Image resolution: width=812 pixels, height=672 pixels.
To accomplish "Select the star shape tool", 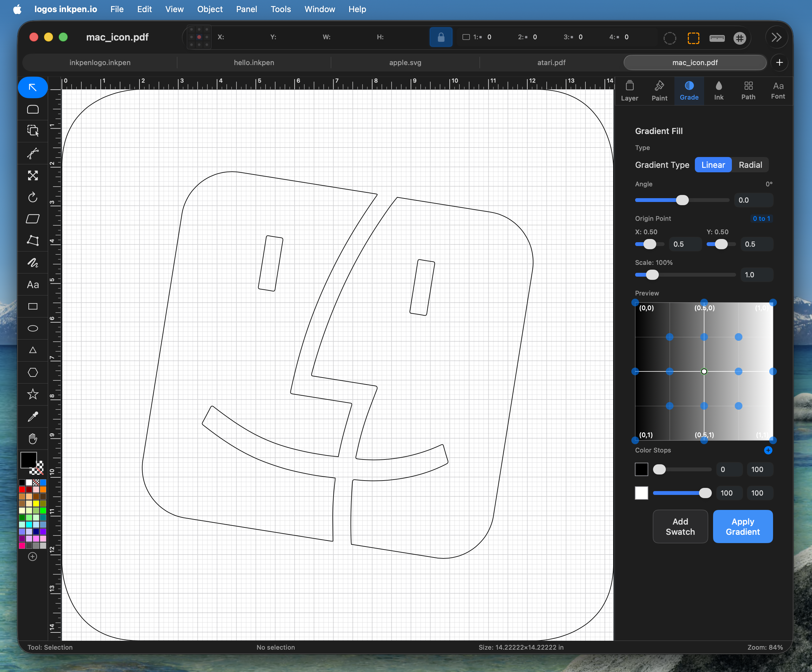I will tap(33, 394).
